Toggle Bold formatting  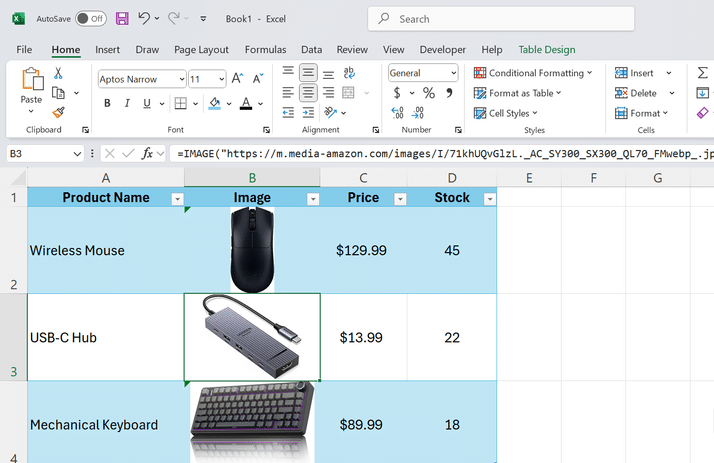(x=107, y=103)
